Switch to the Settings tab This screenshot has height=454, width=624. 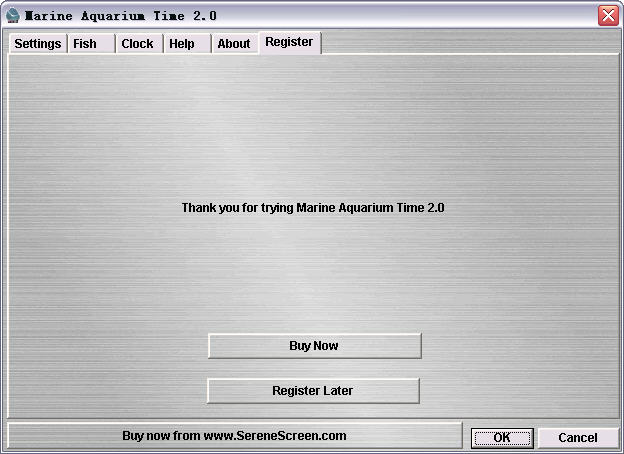coord(37,44)
